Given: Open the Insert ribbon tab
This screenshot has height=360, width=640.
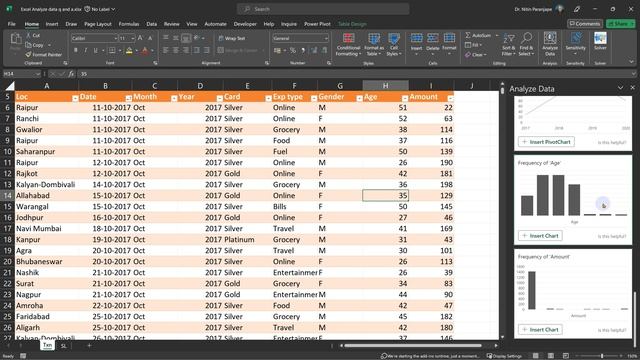Looking at the screenshot, I should pos(52,24).
